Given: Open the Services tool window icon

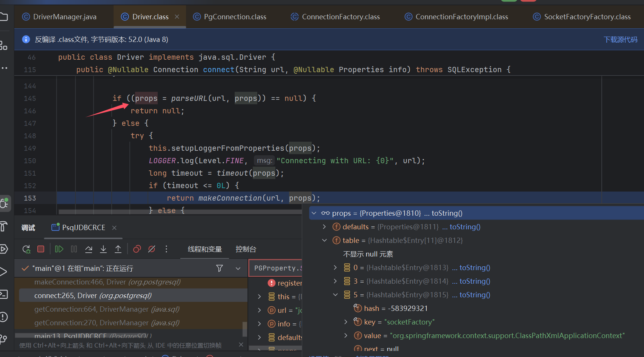Looking at the screenshot, I should (x=3, y=249).
